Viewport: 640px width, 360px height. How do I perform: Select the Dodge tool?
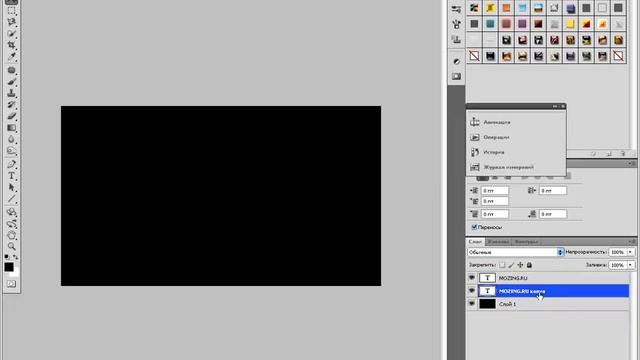pos(11,151)
